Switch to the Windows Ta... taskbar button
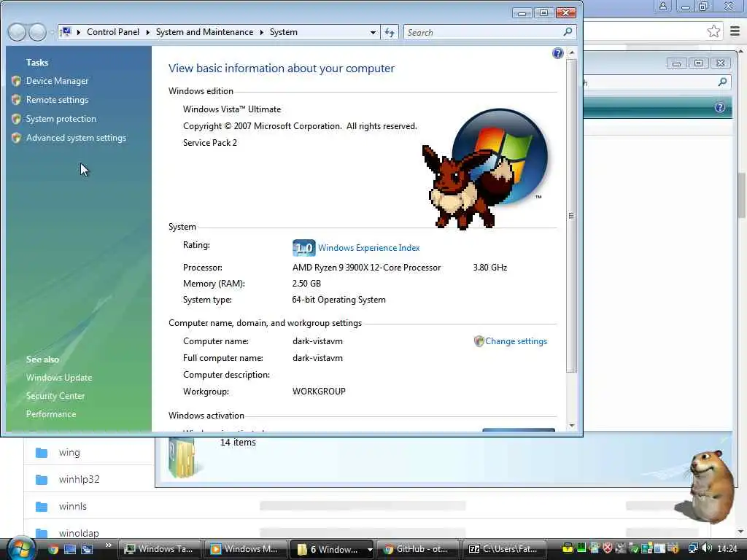The height and width of the screenshot is (560, 747). click(x=159, y=549)
